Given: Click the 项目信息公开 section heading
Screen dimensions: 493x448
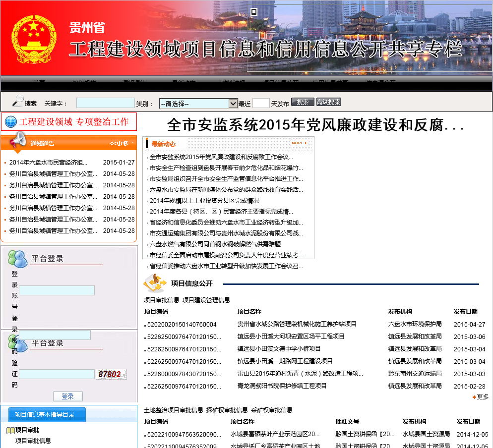Looking at the screenshot, I should [192, 283].
